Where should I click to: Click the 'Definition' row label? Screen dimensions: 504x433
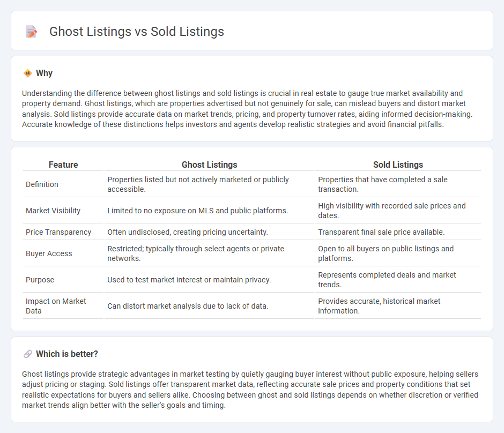point(42,184)
